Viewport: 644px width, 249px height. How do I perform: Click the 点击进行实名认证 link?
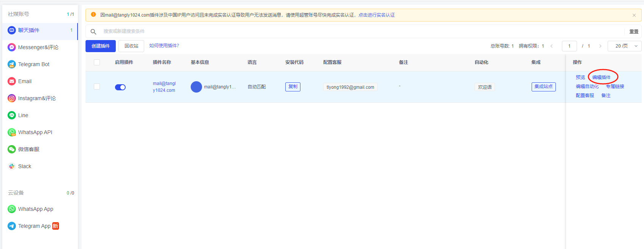(x=376, y=15)
